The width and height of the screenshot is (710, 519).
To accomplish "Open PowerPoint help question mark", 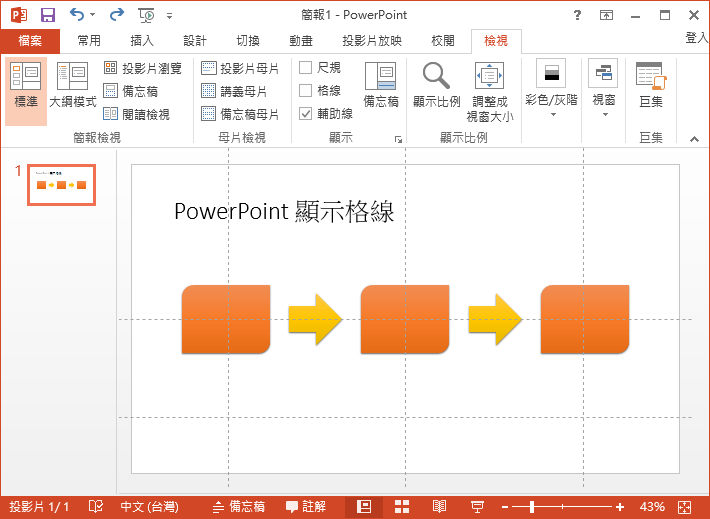I will tap(577, 15).
